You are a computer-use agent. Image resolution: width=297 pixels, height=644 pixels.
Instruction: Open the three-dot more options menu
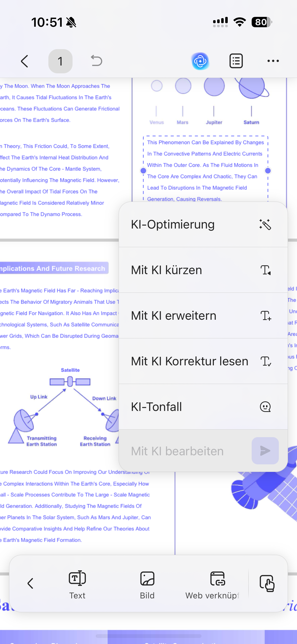[x=273, y=61]
